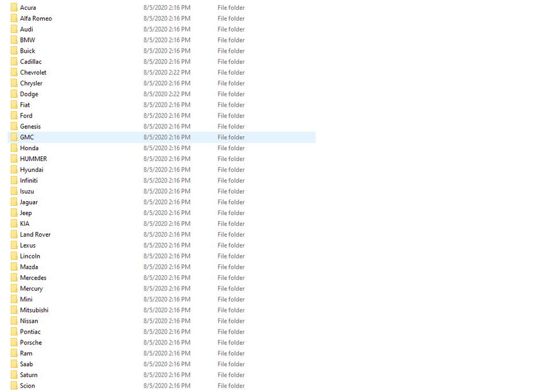Click the Genesis folder icon
544x392 pixels.
coord(14,126)
